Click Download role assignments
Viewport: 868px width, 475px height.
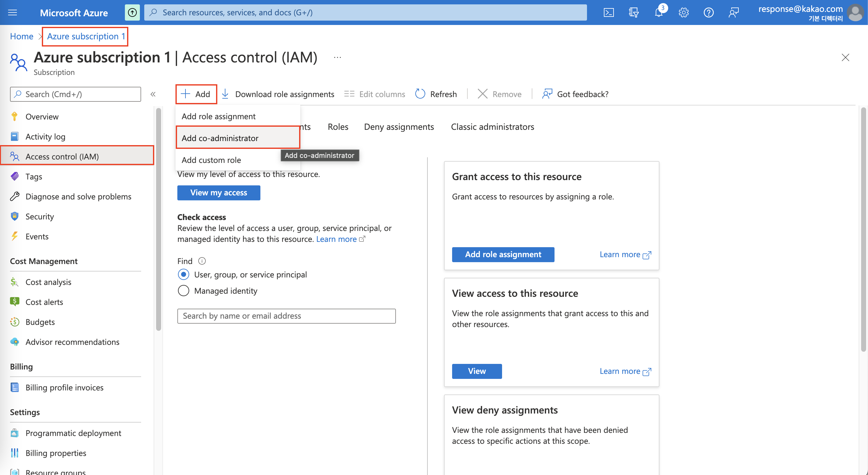point(278,94)
